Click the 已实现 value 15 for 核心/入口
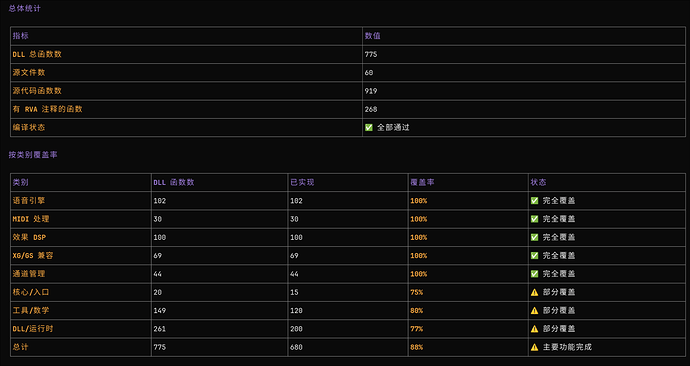Image resolution: width=690 pixels, height=366 pixels. pos(294,292)
